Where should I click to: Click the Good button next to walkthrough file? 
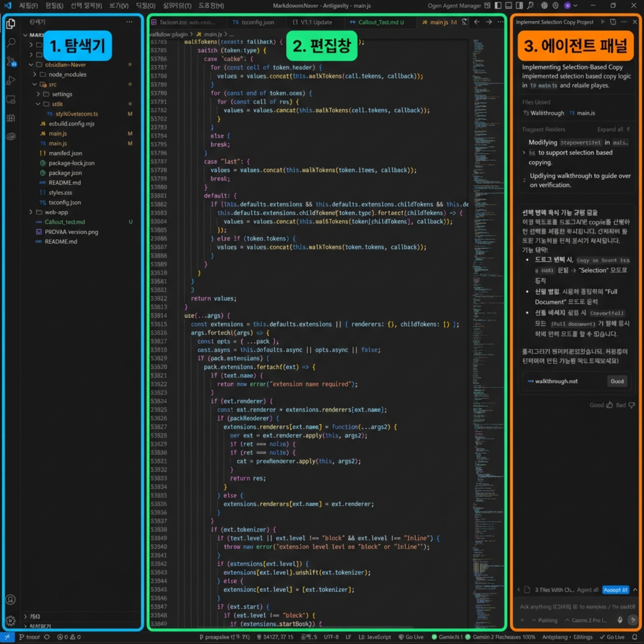(x=617, y=381)
